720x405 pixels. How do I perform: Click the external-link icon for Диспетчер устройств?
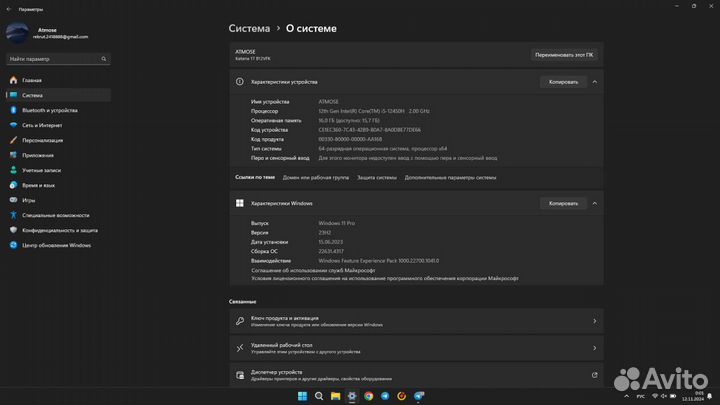(595, 375)
